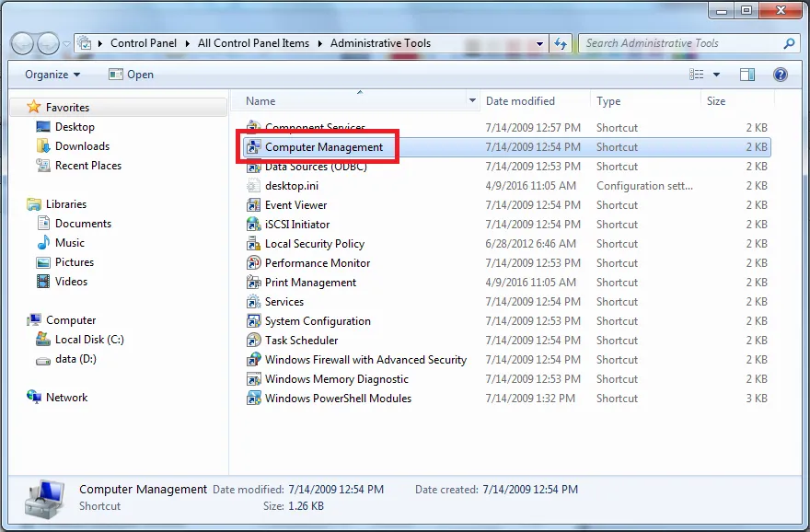
Task: Open Documents library
Action: [83, 224]
